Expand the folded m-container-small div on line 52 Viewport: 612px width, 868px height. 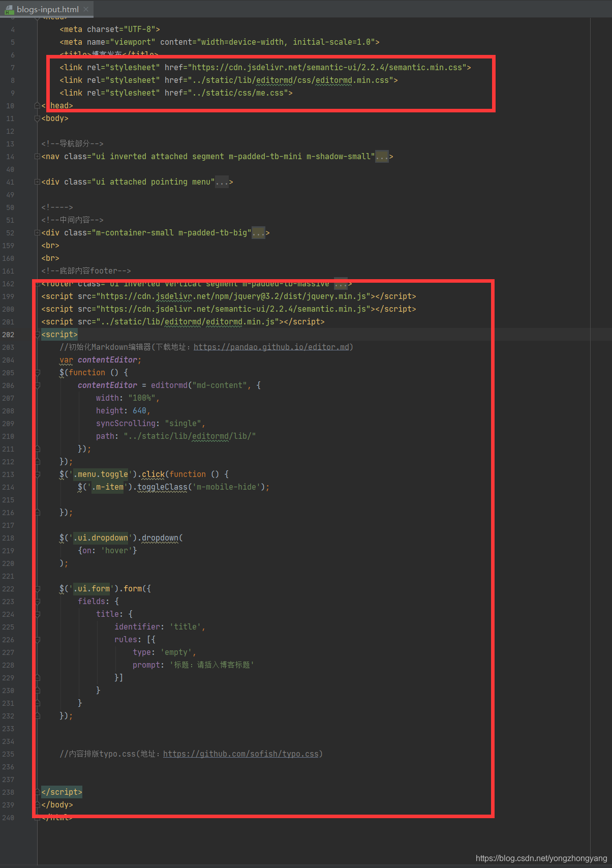pos(37,233)
